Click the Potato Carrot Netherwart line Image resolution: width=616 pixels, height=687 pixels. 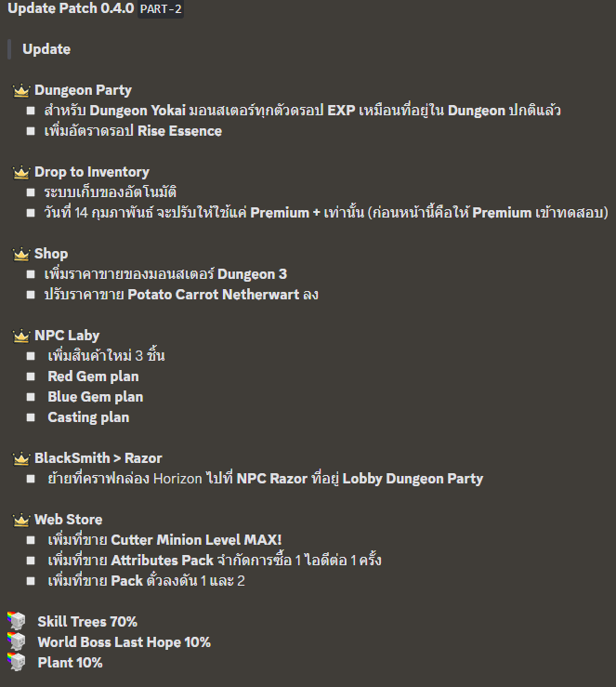click(x=181, y=295)
